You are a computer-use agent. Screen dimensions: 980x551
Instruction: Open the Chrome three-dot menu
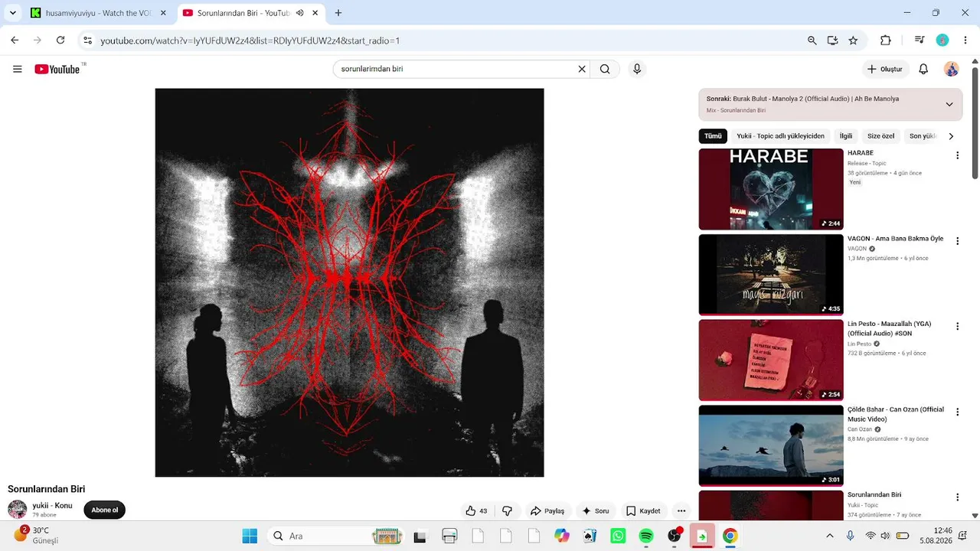pyautogui.click(x=965, y=41)
